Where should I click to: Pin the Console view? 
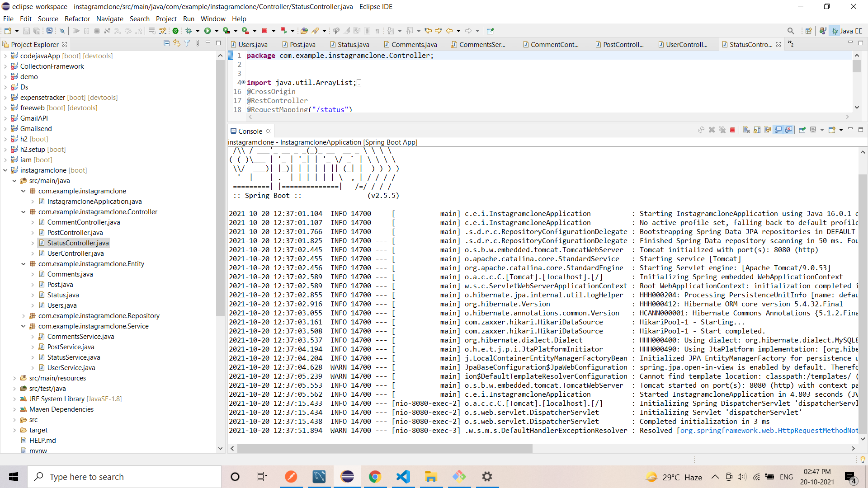(x=802, y=130)
